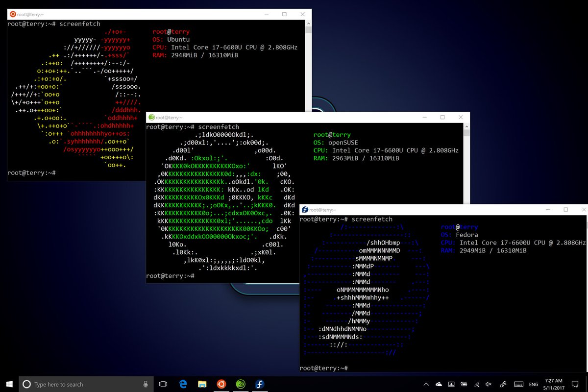Switch to Ubuntu via its taskbar icon
The height and width of the screenshot is (392, 588).
point(221,384)
